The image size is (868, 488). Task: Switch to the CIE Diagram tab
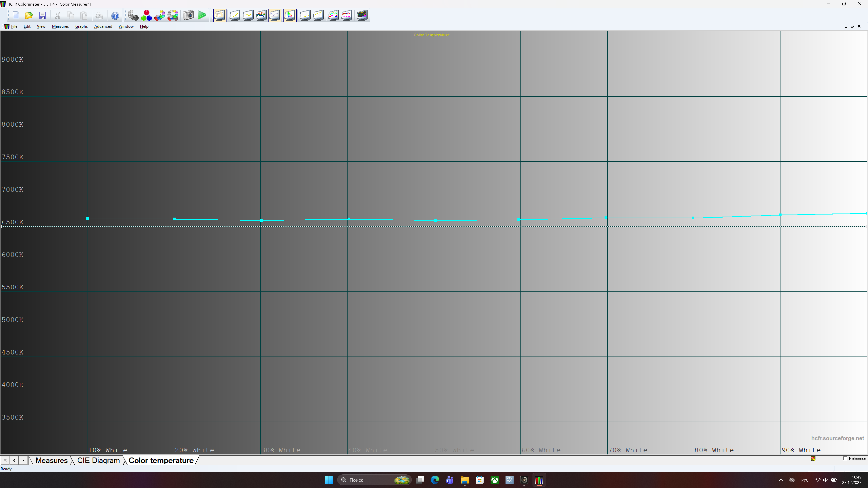[x=98, y=460]
